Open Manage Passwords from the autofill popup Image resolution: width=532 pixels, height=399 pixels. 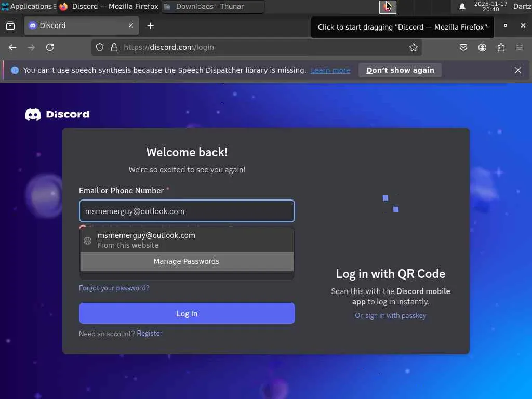(x=187, y=261)
